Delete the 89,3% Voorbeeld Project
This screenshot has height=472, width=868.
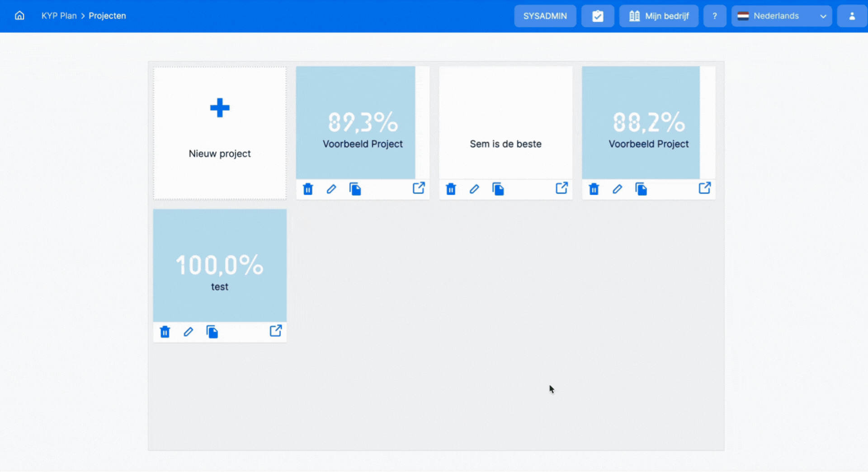308,189
